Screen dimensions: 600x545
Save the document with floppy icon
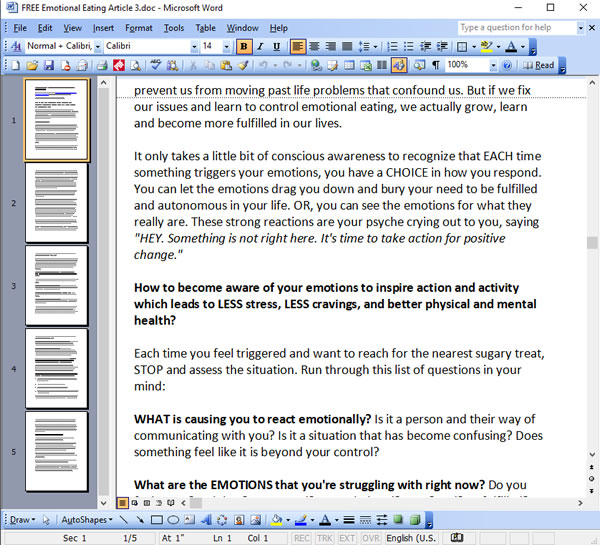point(49,65)
